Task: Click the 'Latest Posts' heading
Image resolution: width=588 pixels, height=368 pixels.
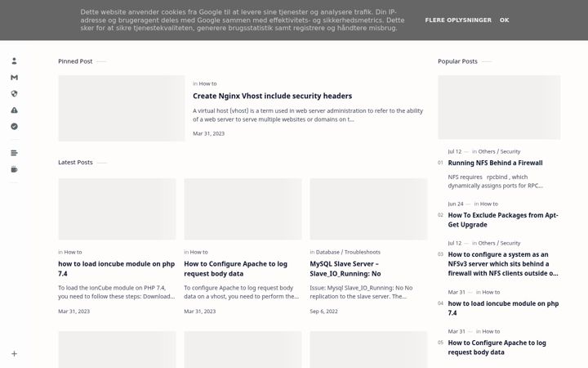Action: 75,162
